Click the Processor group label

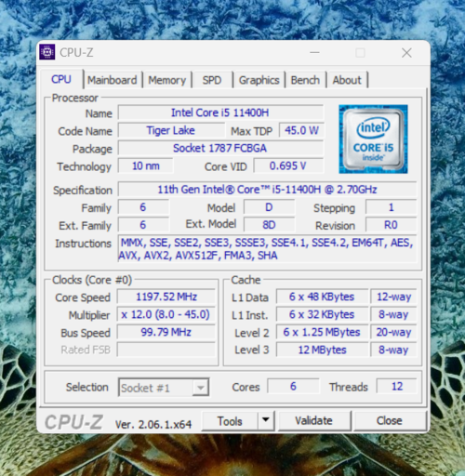[x=75, y=98]
